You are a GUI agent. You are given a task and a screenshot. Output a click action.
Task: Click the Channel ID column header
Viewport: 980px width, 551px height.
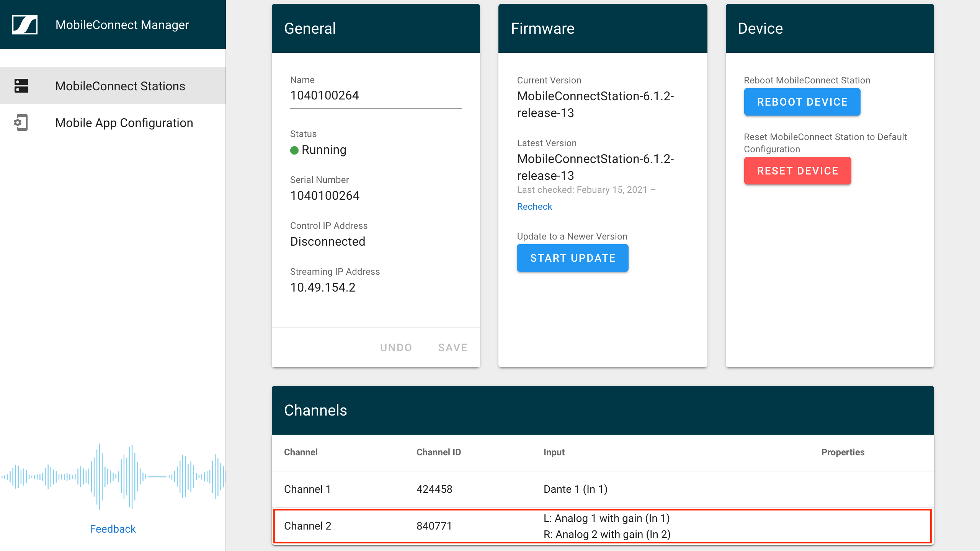click(439, 452)
